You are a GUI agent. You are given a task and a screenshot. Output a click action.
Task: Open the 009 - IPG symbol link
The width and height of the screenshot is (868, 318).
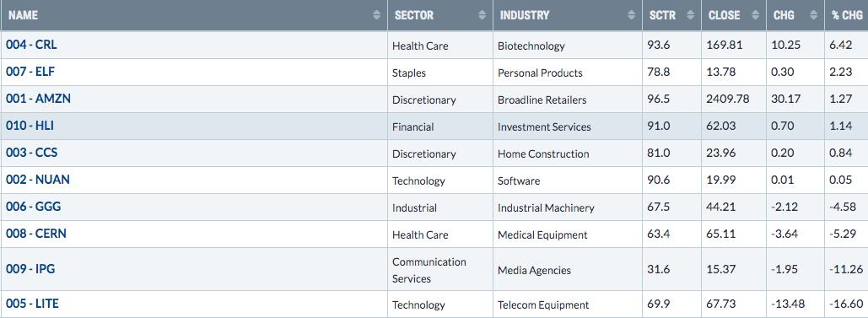30,269
